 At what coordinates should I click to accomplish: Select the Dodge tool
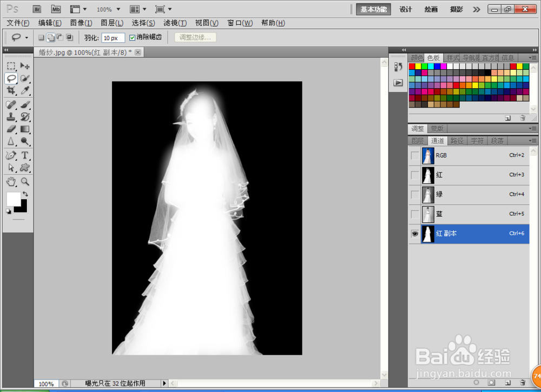click(x=25, y=141)
